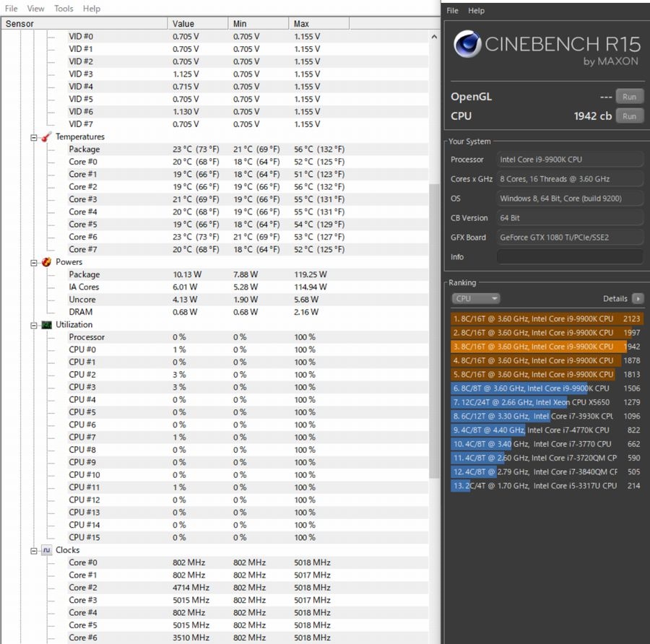The height and width of the screenshot is (644, 650).
Task: Select the VID #6 sensor row
Action: pyautogui.click(x=248, y=111)
